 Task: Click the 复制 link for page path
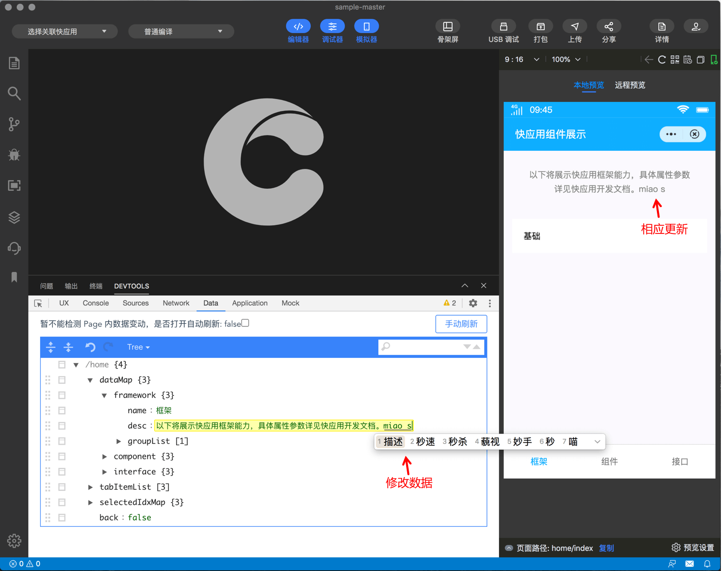pyautogui.click(x=606, y=548)
